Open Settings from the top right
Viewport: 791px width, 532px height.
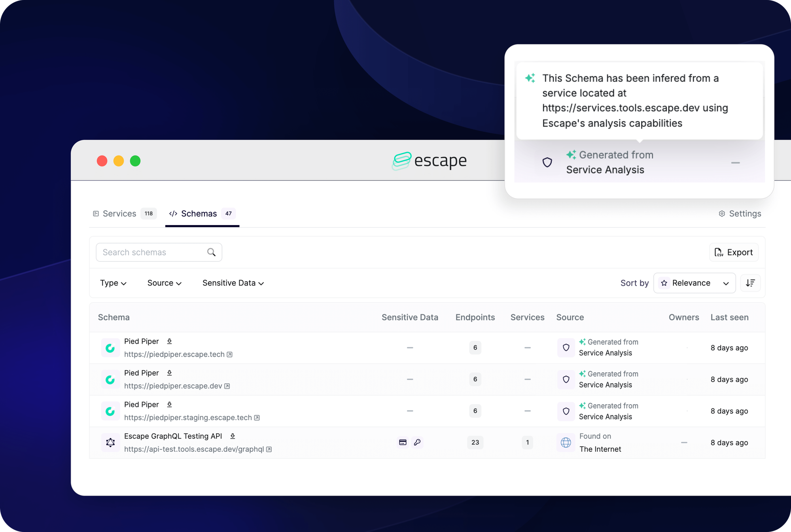click(x=739, y=213)
